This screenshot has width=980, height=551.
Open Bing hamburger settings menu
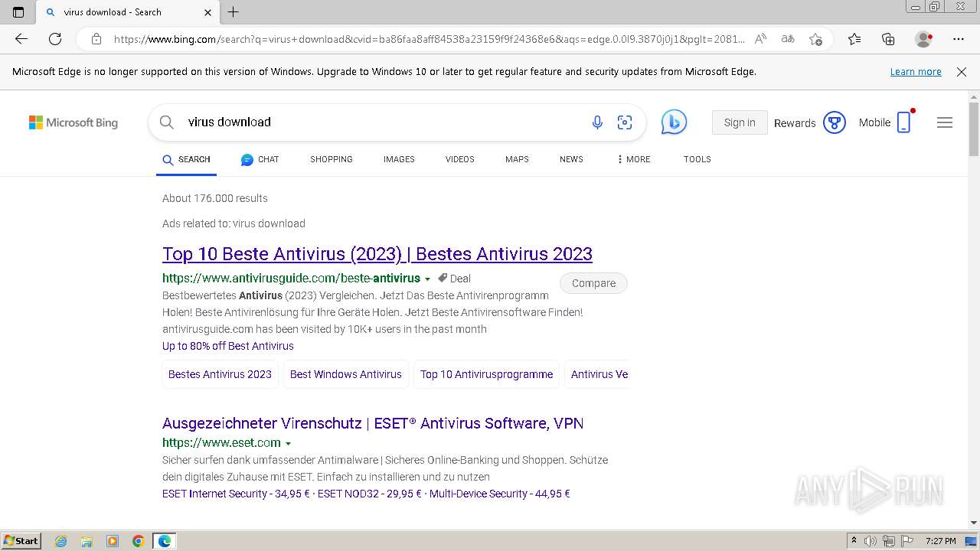945,122
